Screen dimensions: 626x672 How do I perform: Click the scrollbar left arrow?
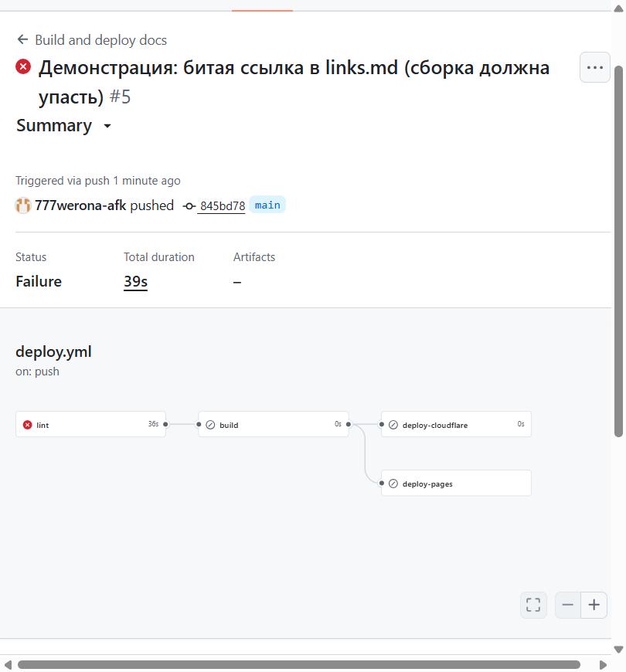[x=8, y=665]
